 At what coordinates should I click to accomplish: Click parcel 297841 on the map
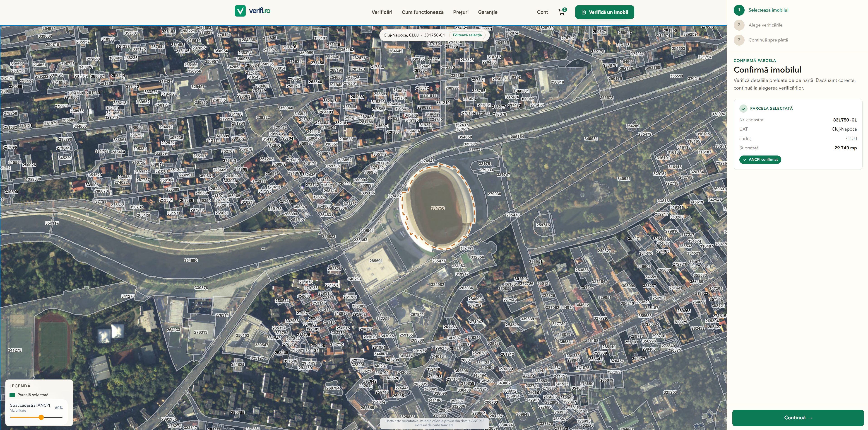[x=417, y=314]
